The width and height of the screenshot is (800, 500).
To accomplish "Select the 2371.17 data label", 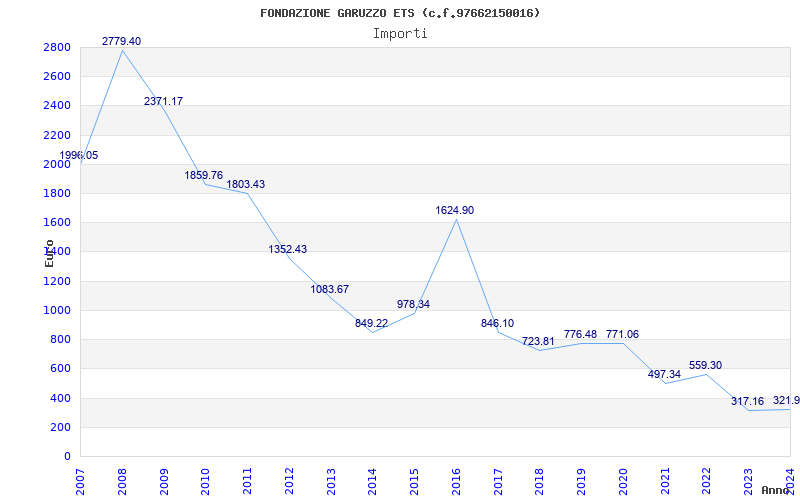I will (163, 101).
